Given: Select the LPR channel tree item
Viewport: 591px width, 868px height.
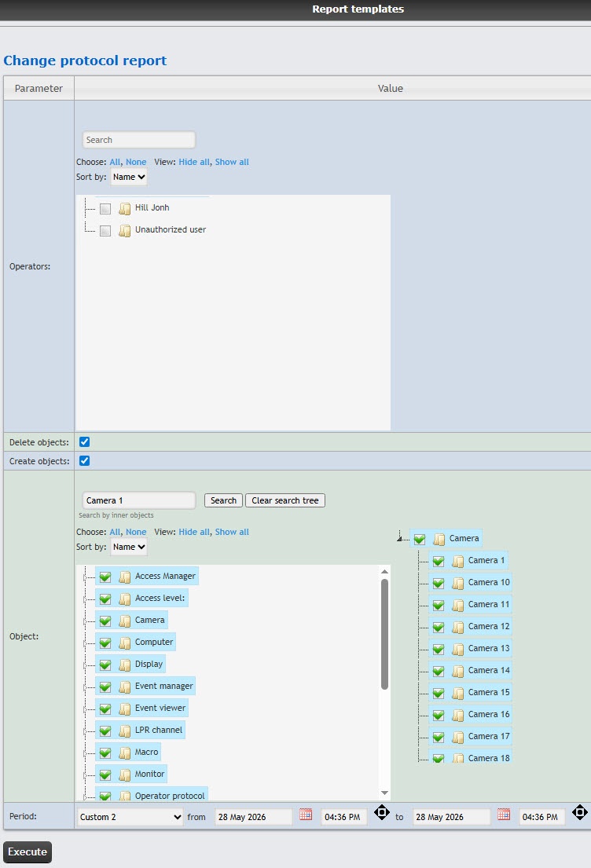Looking at the screenshot, I should 159,731.
